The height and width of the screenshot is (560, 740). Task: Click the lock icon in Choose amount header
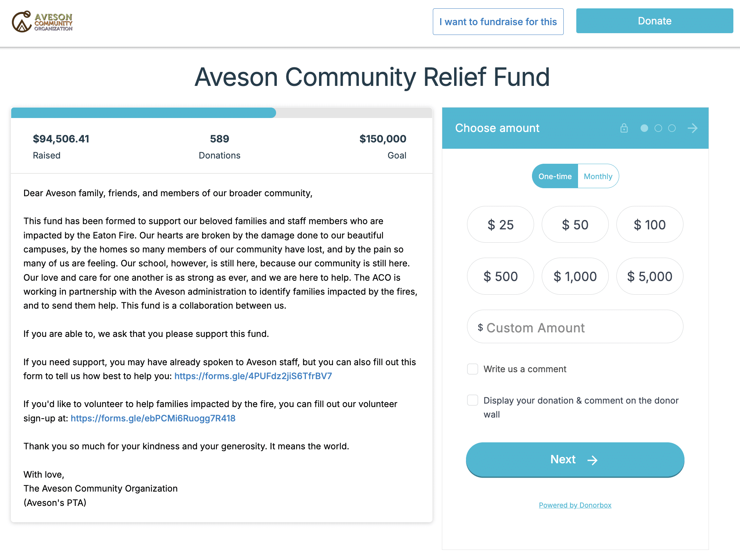point(624,128)
